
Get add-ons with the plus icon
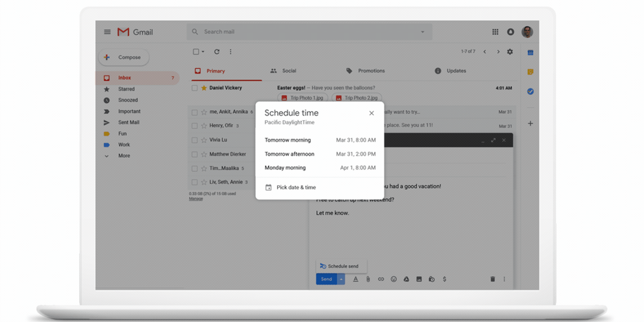pyautogui.click(x=530, y=123)
